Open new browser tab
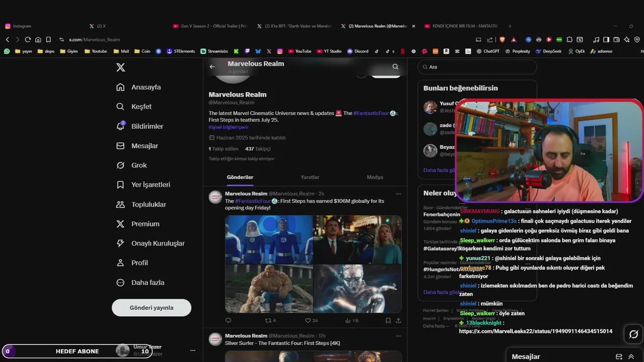 [x=510, y=26]
